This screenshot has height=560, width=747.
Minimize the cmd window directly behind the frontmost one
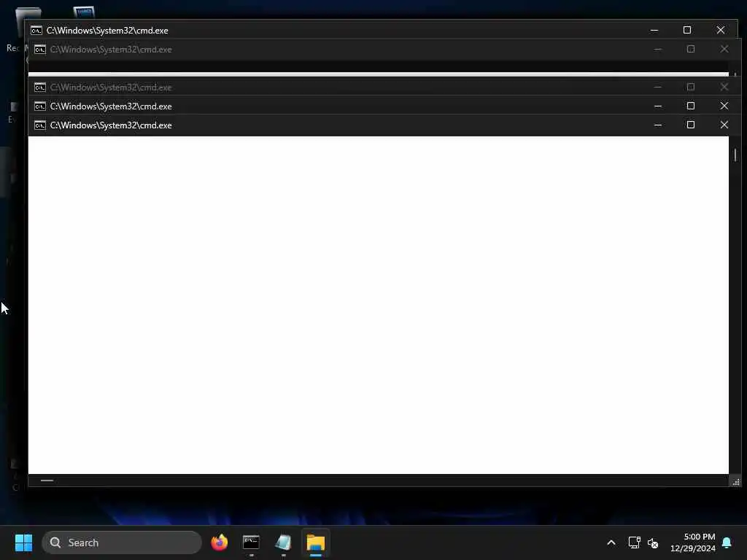pos(658,106)
